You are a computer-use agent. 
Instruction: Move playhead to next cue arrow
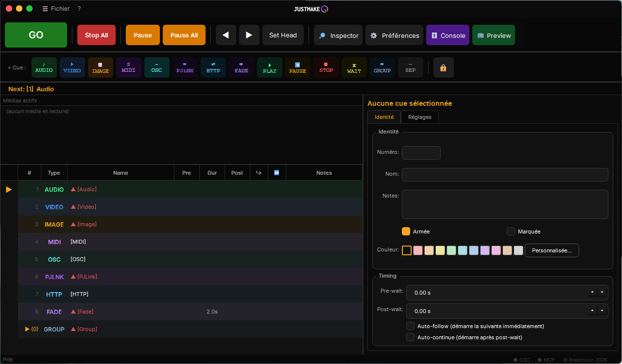pyautogui.click(x=249, y=35)
